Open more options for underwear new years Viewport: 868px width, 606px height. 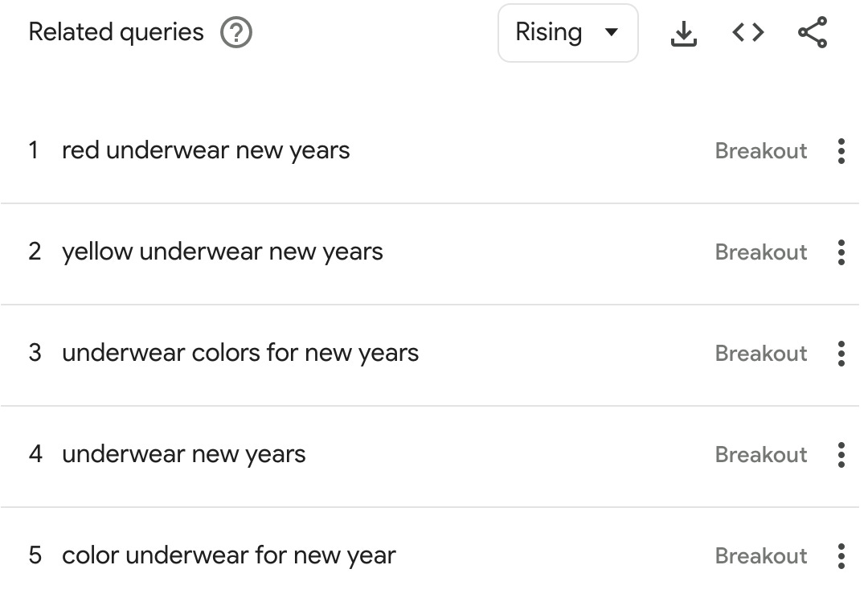(841, 455)
